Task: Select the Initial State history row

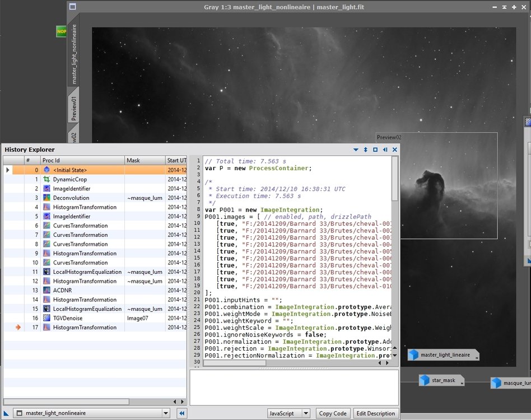Action: pos(84,170)
